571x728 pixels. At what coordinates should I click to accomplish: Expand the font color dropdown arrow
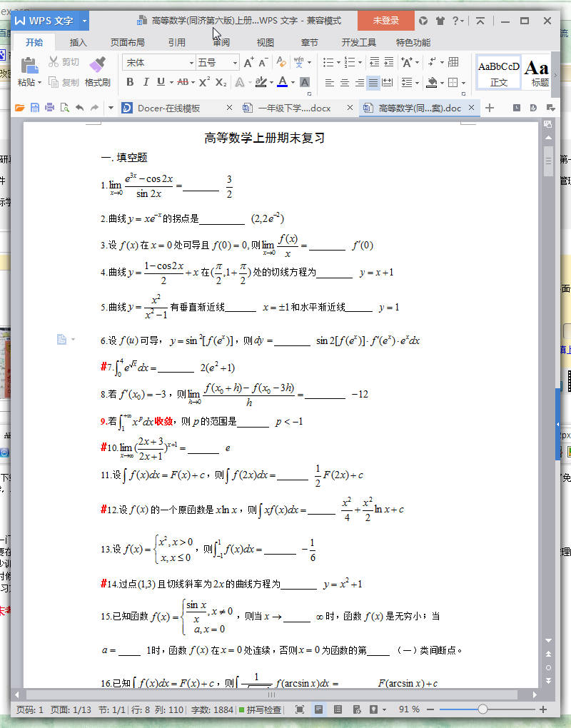click(293, 83)
